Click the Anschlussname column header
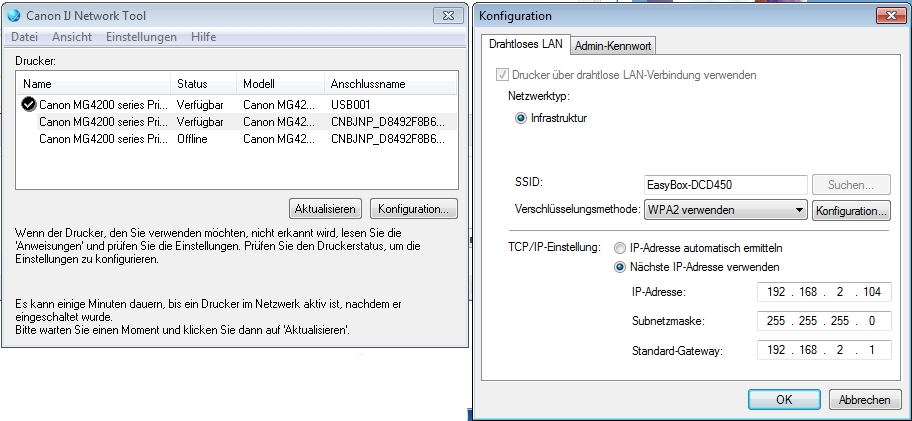This screenshot has width=912, height=421. [391, 84]
